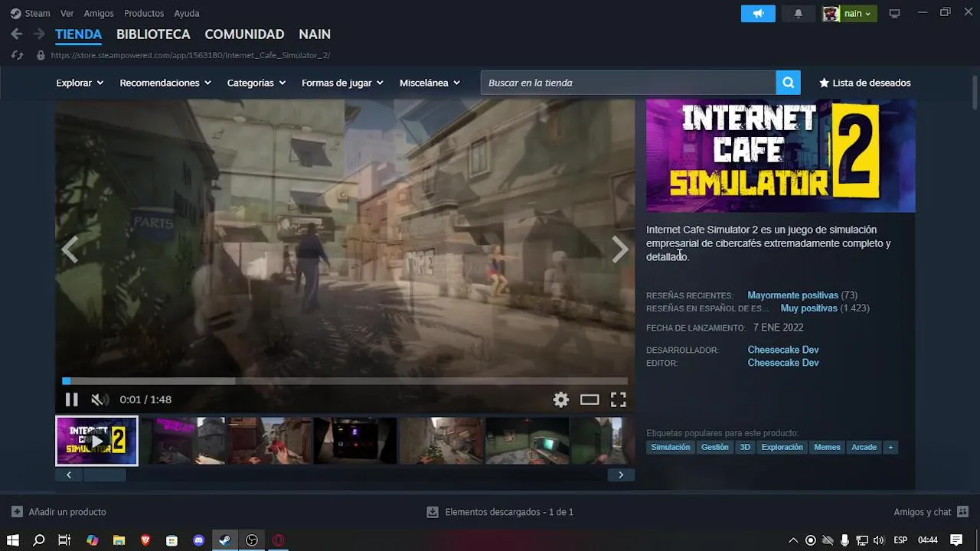980x551 pixels.
Task: Open the Windows Start menu
Action: pyautogui.click(x=13, y=540)
